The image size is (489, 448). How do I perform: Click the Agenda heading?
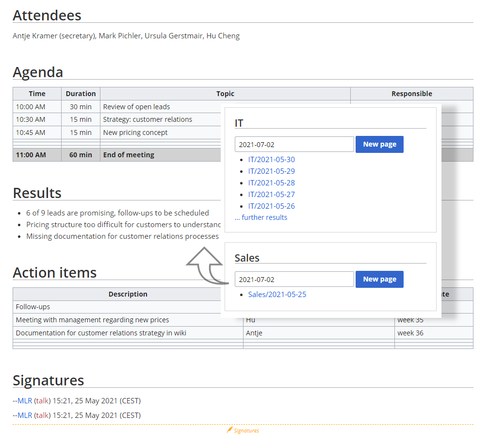pyautogui.click(x=38, y=72)
